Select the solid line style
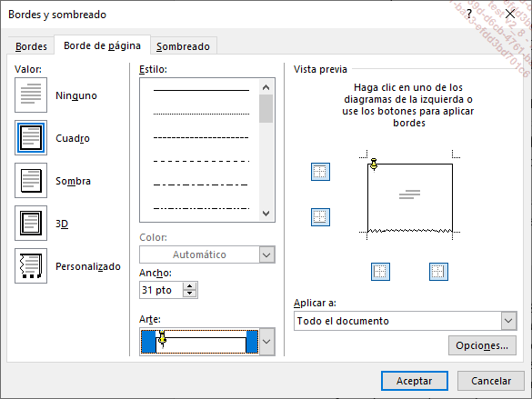 [x=201, y=90]
